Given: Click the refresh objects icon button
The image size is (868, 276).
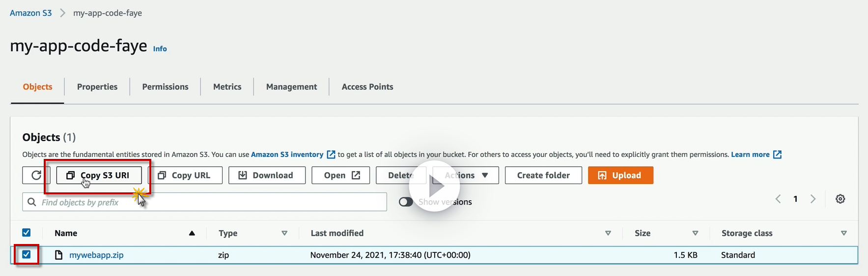Looking at the screenshot, I should tap(36, 176).
